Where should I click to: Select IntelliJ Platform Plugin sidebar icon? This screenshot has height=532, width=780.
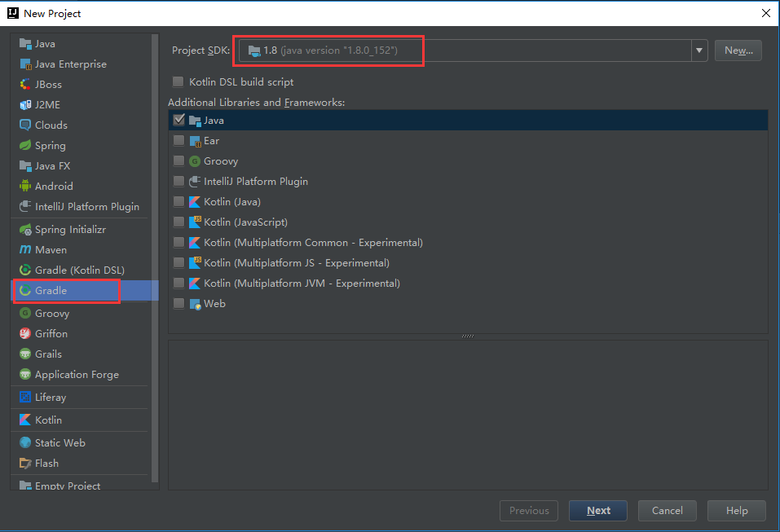tap(25, 206)
